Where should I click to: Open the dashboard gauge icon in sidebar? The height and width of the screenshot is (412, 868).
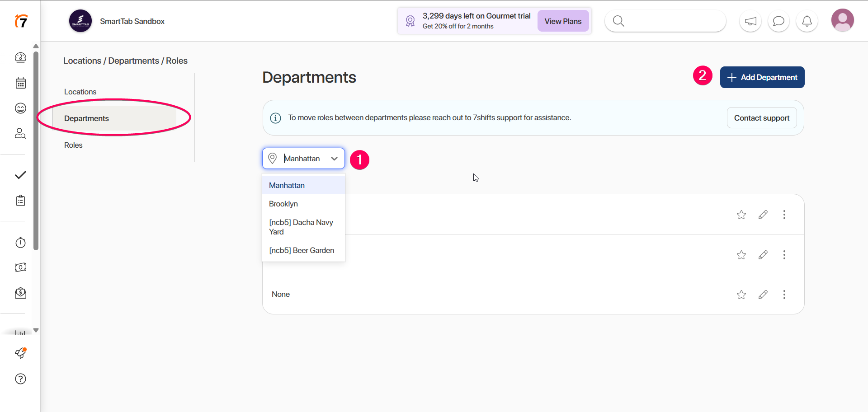(x=21, y=57)
